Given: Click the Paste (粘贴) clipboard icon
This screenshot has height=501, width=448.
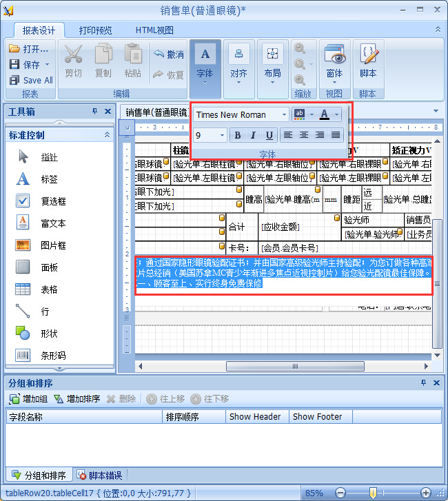Looking at the screenshot, I should click(x=133, y=55).
